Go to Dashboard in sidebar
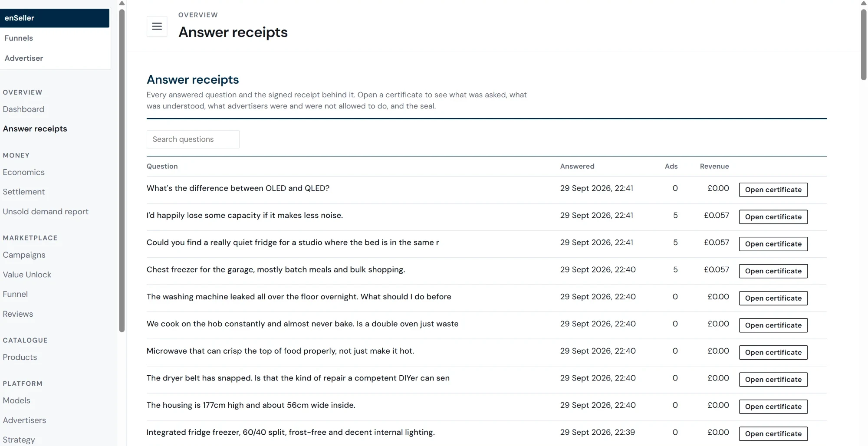Viewport: 868px width, 446px height. coord(23,109)
